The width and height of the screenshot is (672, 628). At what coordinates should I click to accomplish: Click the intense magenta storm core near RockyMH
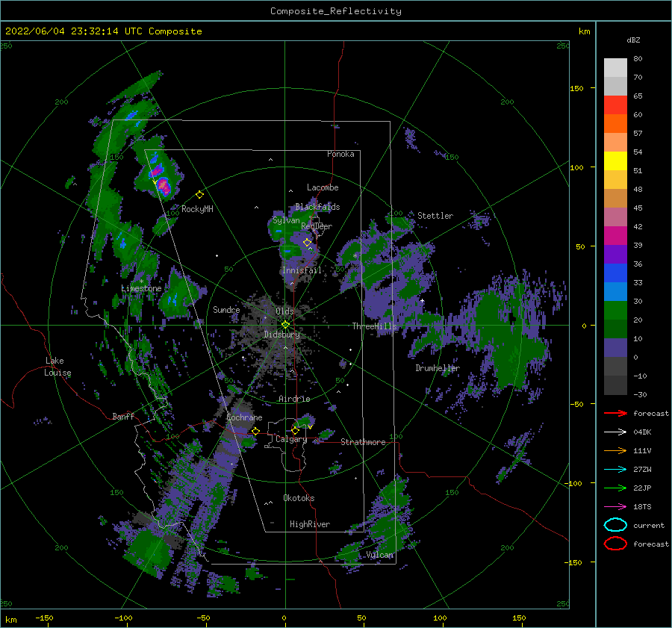(164, 186)
